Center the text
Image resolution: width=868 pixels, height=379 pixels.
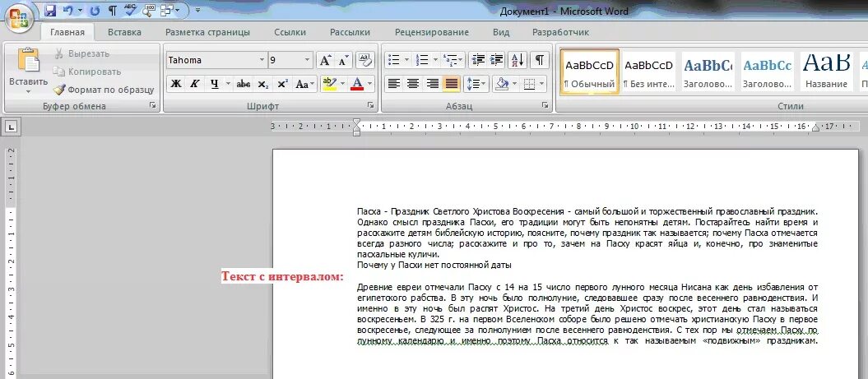[x=413, y=84]
